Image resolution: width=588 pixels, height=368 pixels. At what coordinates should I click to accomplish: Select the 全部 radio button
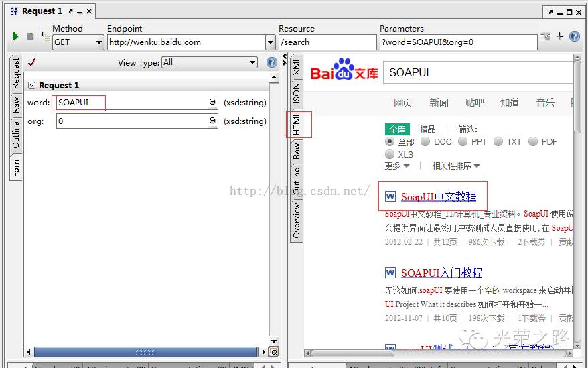point(390,141)
